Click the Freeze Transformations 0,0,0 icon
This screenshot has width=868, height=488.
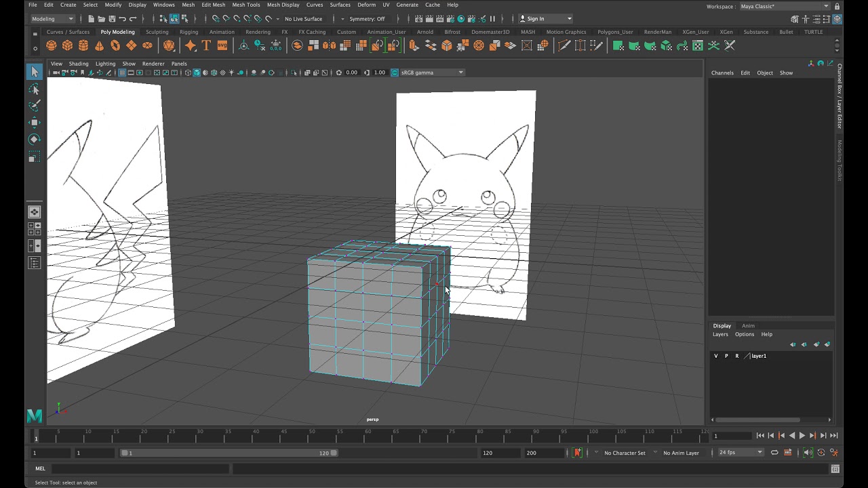[276, 45]
